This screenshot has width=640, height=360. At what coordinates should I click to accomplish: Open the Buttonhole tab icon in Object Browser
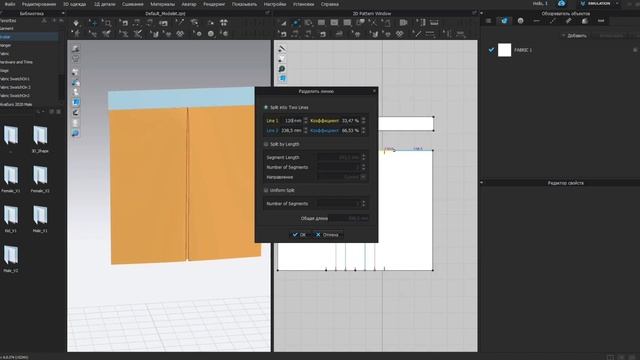point(536,21)
